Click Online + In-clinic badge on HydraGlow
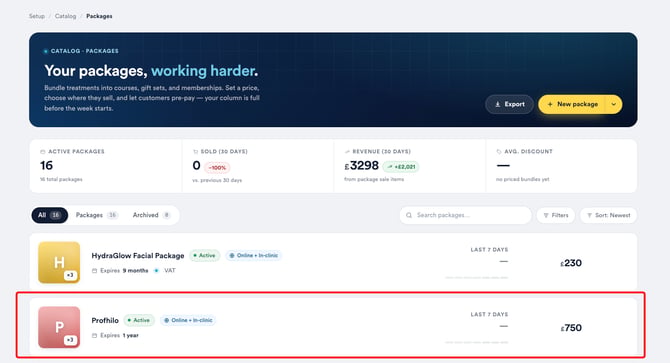670x363 pixels. click(x=253, y=255)
